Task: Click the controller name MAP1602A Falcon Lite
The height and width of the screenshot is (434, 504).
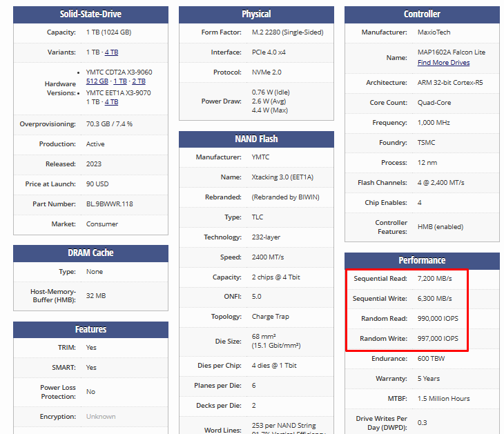Action: 452,52
